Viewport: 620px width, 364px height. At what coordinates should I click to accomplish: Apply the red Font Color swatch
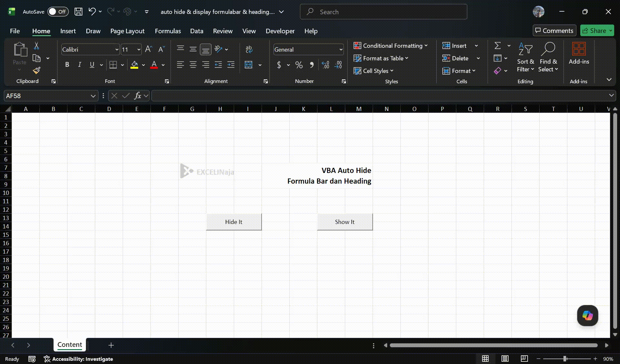click(154, 65)
